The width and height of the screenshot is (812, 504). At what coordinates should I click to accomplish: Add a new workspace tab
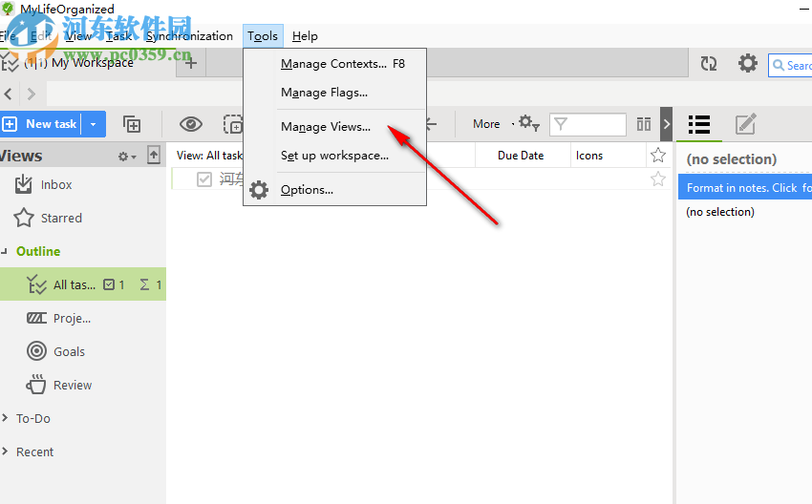tap(190, 63)
